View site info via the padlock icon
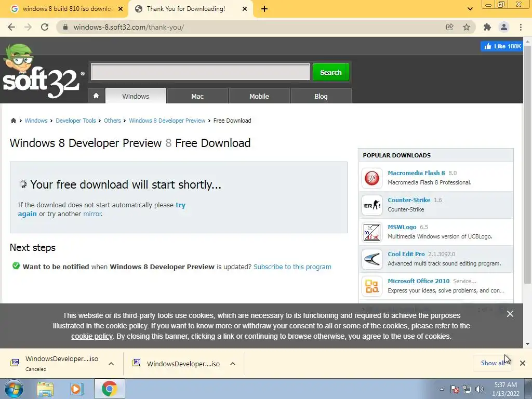Screen dimensions: 532x399 coord(65,27)
